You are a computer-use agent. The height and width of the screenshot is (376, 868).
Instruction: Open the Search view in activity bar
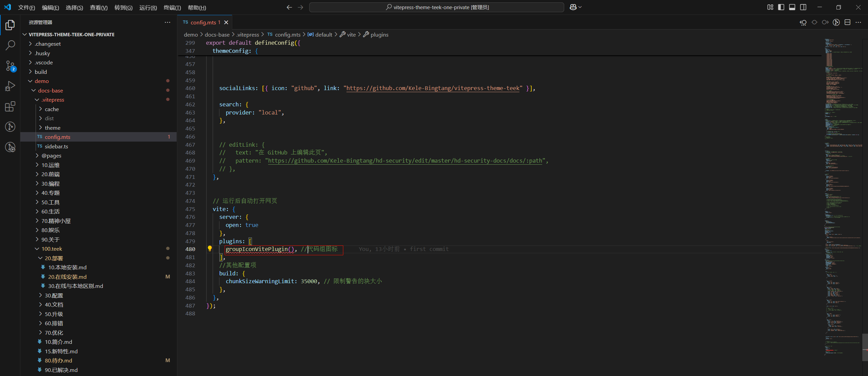click(10, 45)
